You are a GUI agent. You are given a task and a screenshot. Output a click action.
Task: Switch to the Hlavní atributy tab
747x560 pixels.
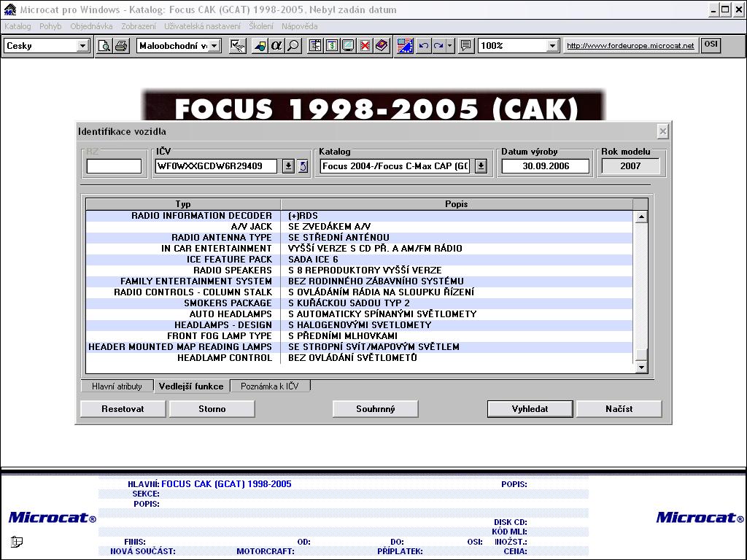coord(117,386)
